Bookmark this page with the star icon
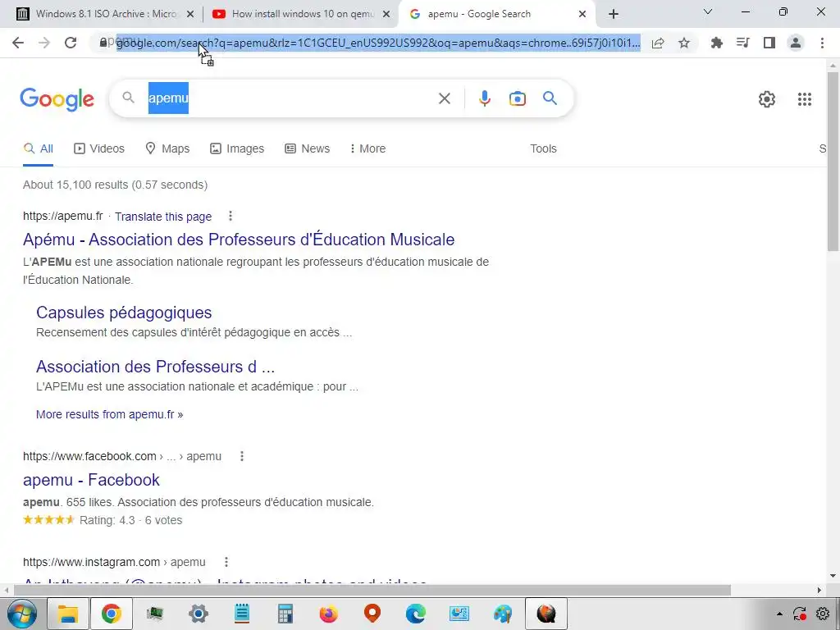 click(684, 43)
